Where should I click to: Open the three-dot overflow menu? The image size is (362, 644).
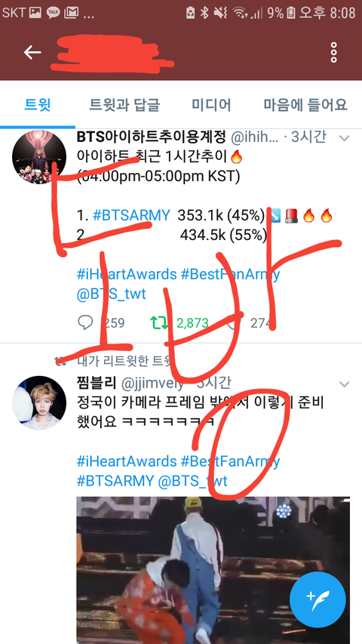pyautogui.click(x=334, y=52)
